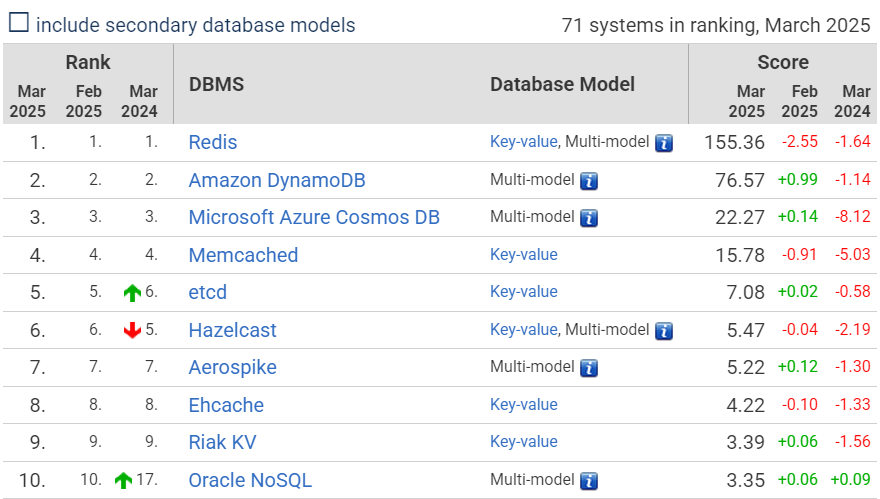Click info icon in Azure Cosmos DB row
The width and height of the screenshot is (880, 499).
(x=589, y=218)
